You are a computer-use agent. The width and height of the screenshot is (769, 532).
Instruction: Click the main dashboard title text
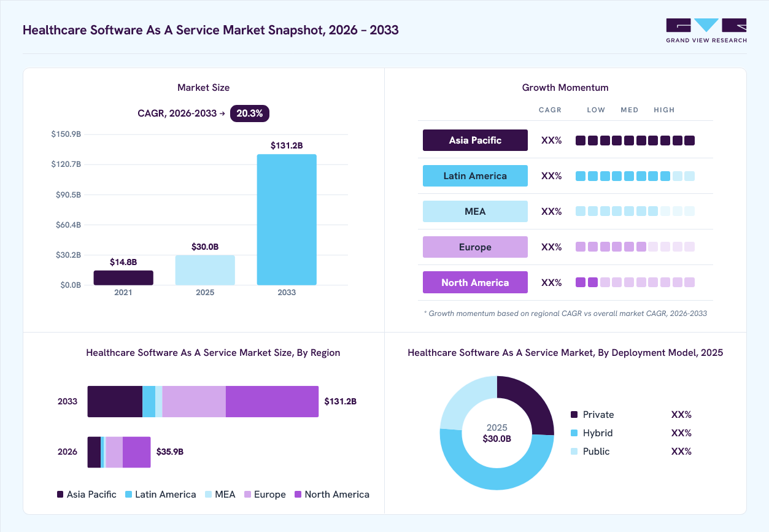click(x=211, y=30)
